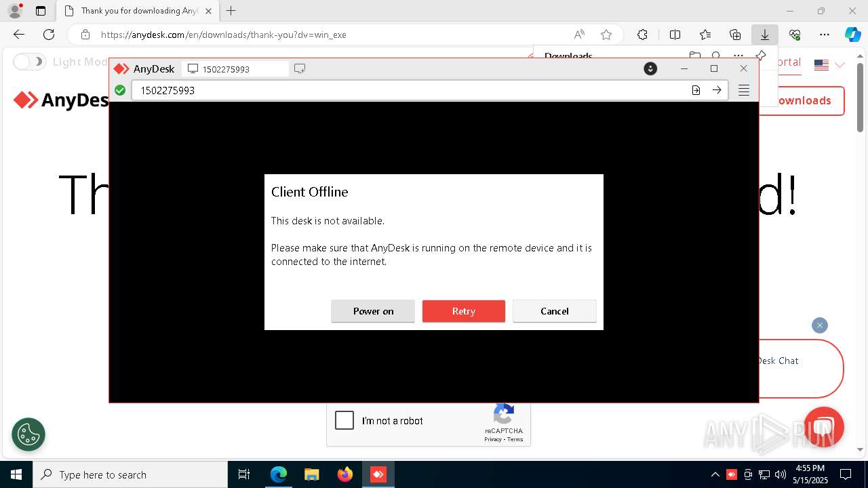Open File Explorer from taskbar
The image size is (868, 488).
[x=311, y=474]
